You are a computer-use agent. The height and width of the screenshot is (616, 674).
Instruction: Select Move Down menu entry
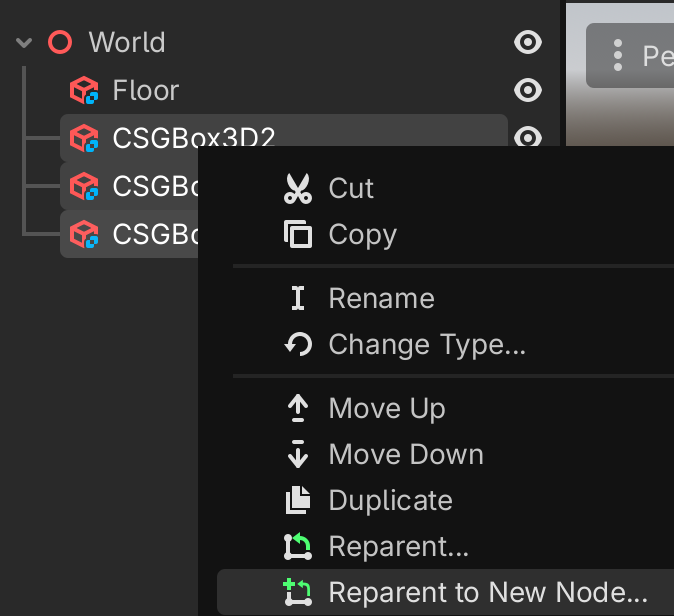pos(405,454)
